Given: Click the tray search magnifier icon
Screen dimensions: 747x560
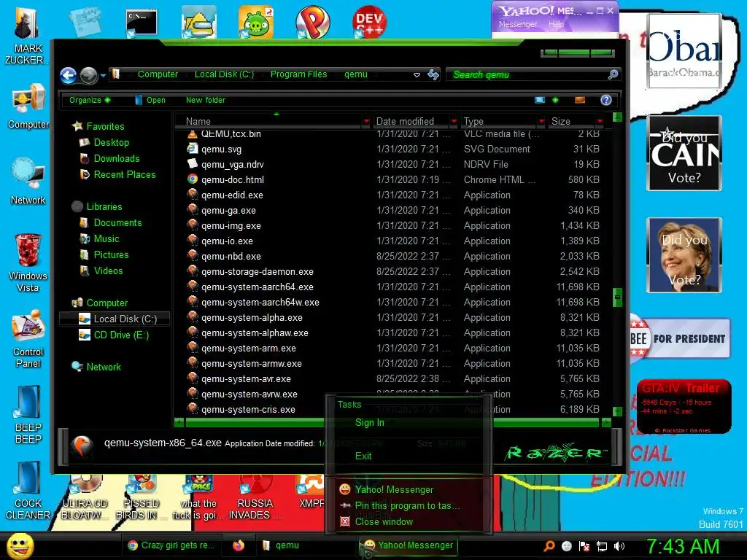Looking at the screenshot, I should point(549,546).
